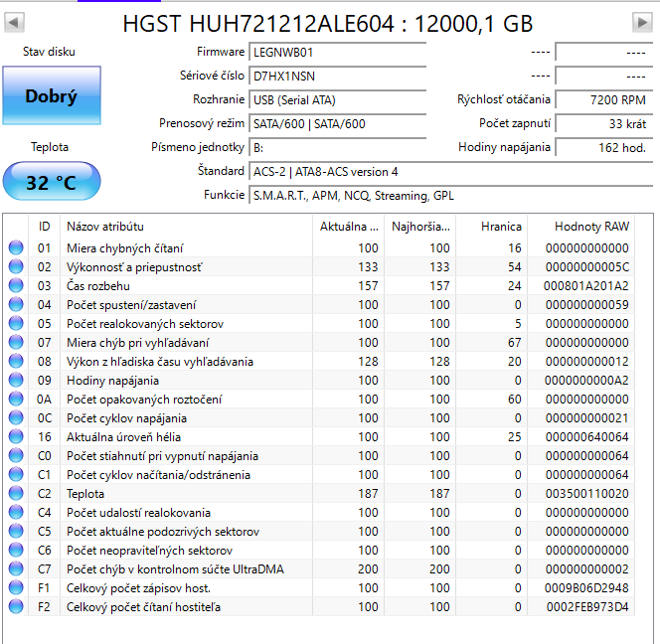Screen dimensions: 660x644
Task: Click status icon for attribute 08 row
Action: click(16, 361)
